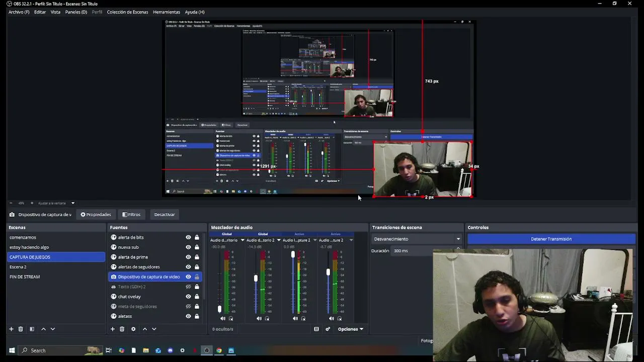644x362 pixels.
Task: Remove selected source with trash icon
Action: [x=122, y=329]
